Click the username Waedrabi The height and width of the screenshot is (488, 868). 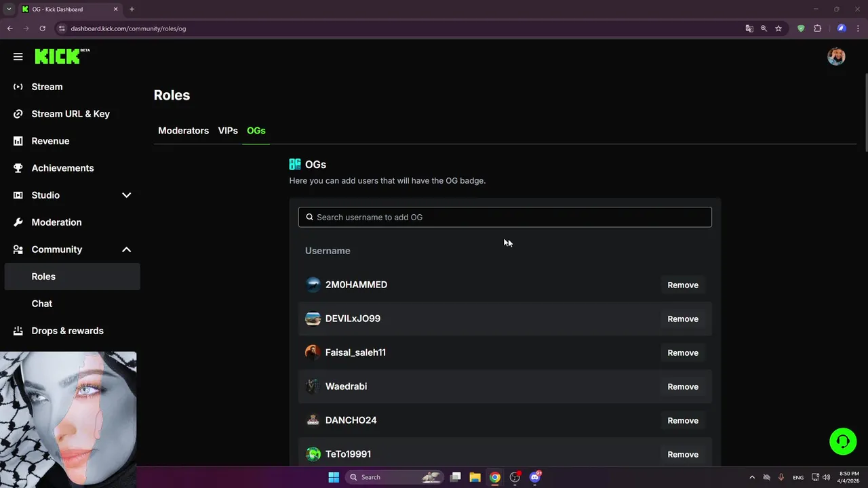tap(346, 386)
